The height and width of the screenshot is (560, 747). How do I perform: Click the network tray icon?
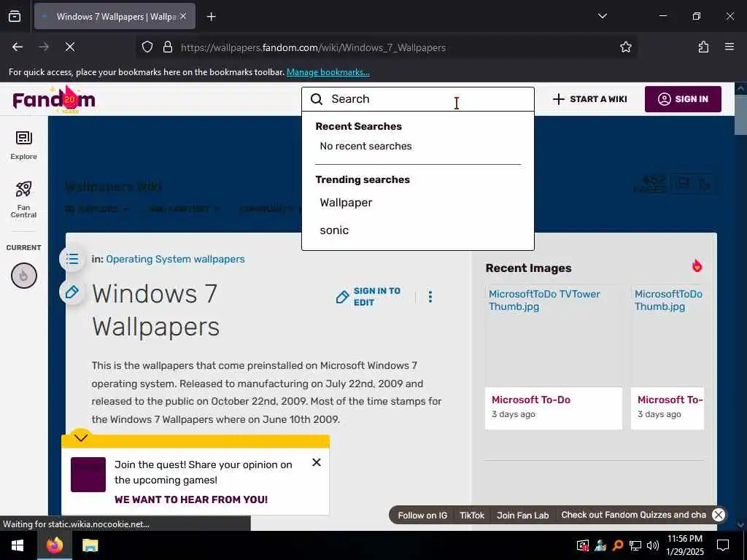coord(635,545)
